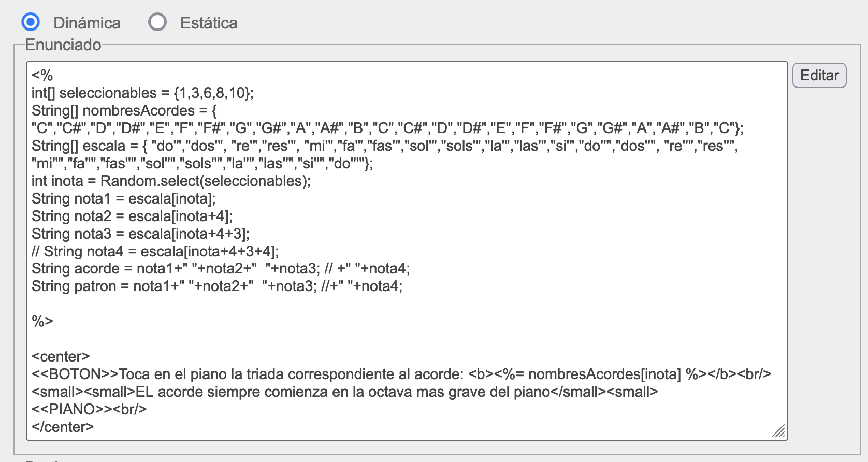Click the Random.select(seleccionables) line
The width and height of the screenshot is (868, 462).
pos(171,181)
